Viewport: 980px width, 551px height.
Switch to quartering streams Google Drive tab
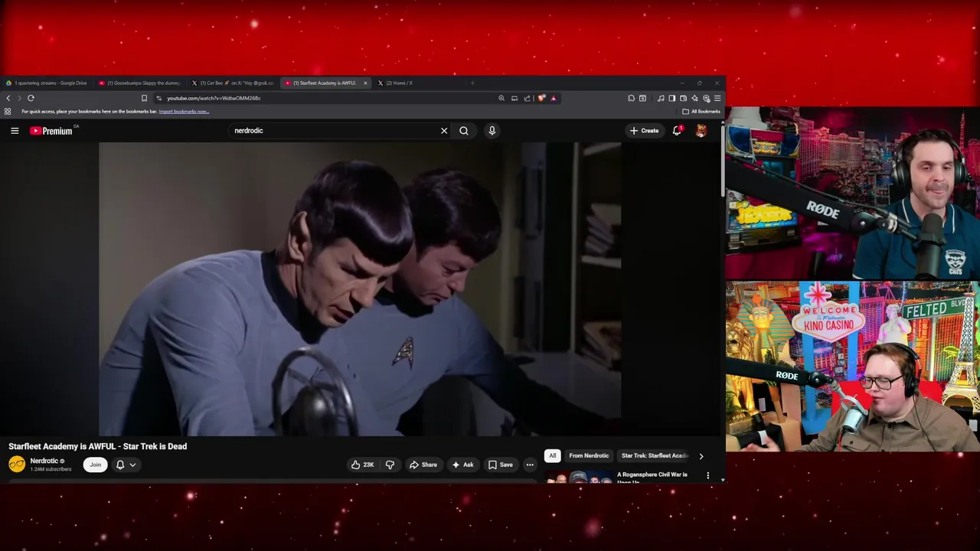point(46,83)
